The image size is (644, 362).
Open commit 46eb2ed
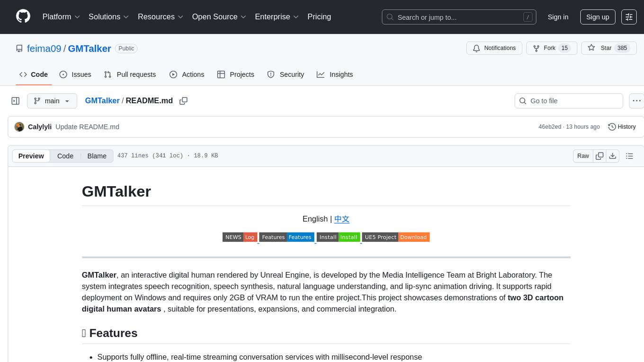coord(550,127)
